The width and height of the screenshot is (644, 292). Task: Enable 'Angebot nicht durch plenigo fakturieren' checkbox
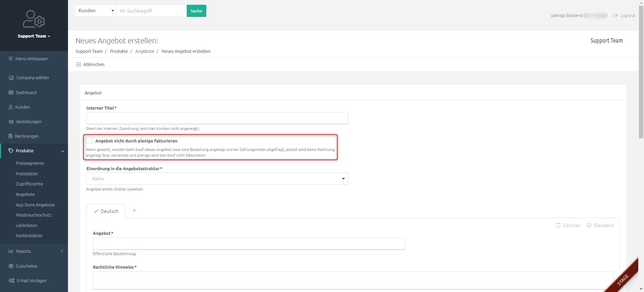click(x=89, y=140)
